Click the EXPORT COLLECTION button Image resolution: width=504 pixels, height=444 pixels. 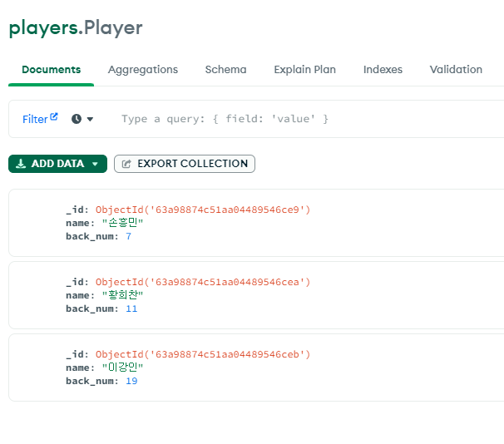185,164
